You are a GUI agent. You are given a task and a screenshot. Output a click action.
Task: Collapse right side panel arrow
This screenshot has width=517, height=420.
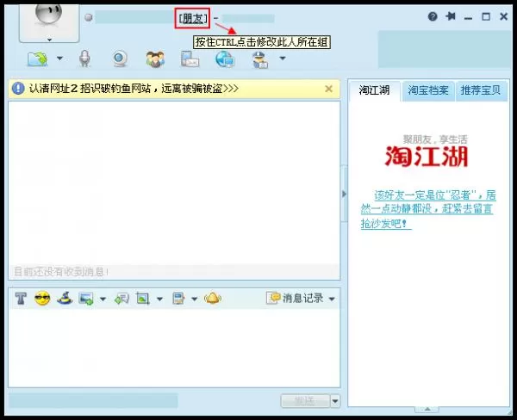coord(344,194)
